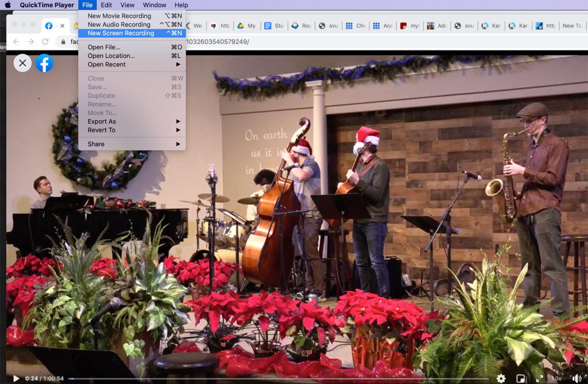Screen dimensions: 588x384
Task: Click the Facebook logo icon
Action: (x=44, y=63)
